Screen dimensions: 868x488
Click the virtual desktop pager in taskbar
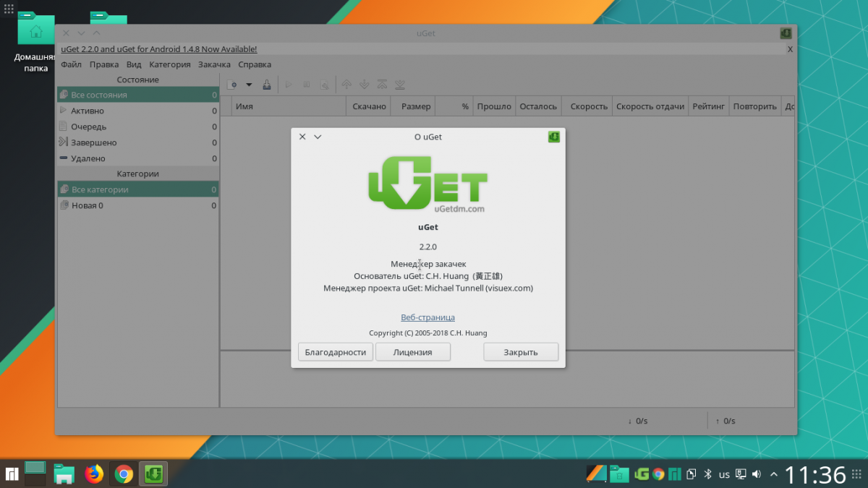click(35, 474)
